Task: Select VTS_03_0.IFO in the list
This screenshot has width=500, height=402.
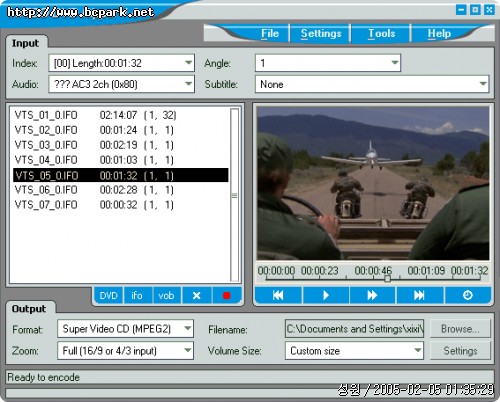Action: pos(121,145)
